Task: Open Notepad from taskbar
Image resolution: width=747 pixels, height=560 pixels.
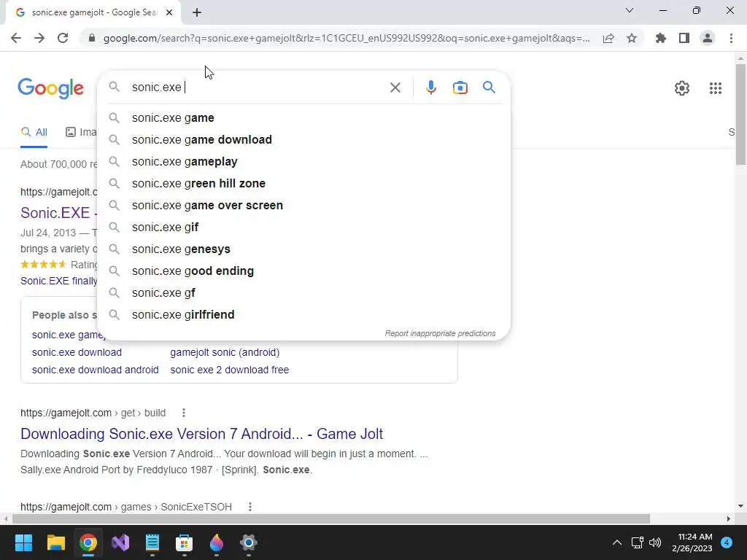Action: coord(152,542)
